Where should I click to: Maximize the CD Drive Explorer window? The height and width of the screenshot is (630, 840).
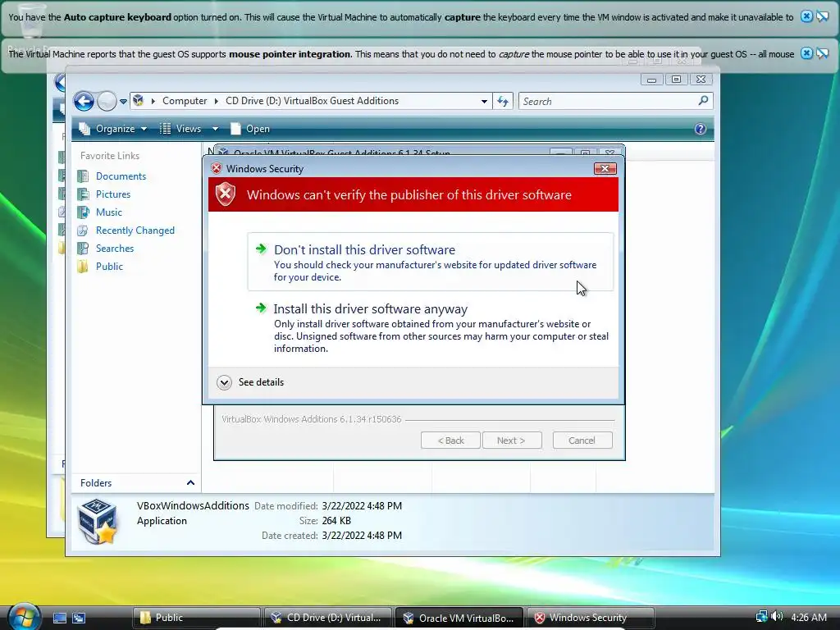676,80
